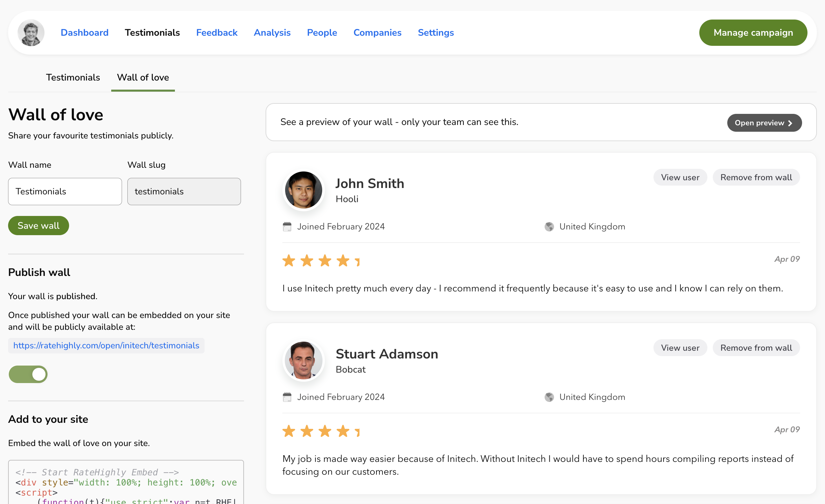This screenshot has width=825, height=504.
Task: Toggle the Publish wall switch off
Action: (x=28, y=374)
